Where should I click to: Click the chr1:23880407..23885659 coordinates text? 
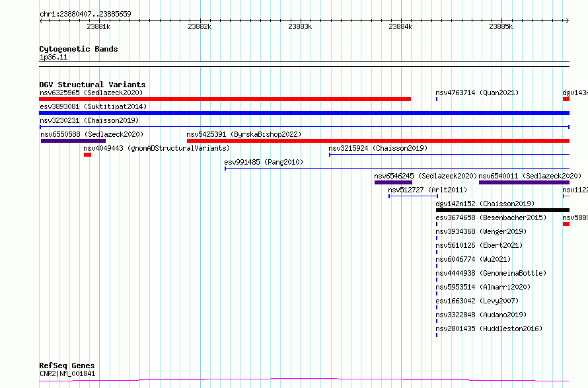click(x=85, y=15)
